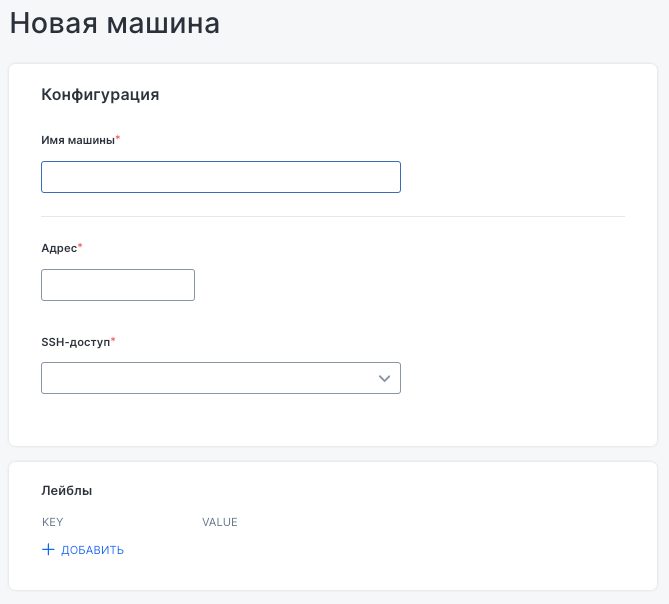Click the KEY column header
This screenshot has height=604, width=669.
[52, 522]
